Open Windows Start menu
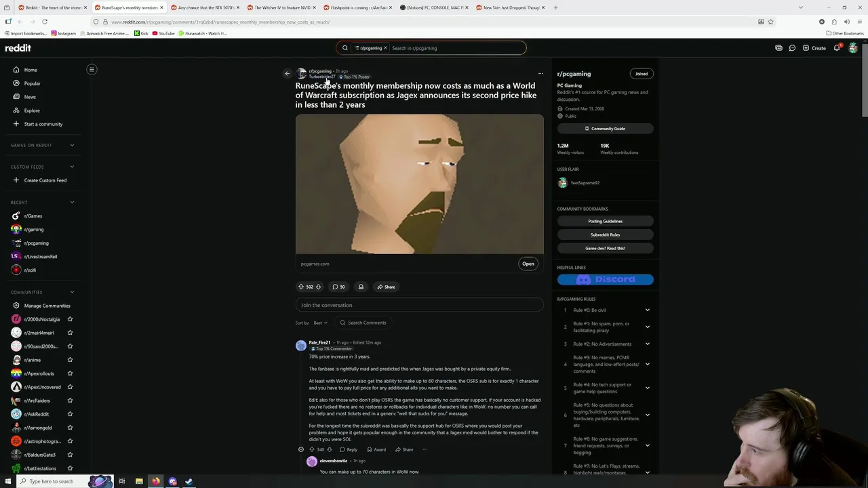868x488 pixels. coord(8,481)
